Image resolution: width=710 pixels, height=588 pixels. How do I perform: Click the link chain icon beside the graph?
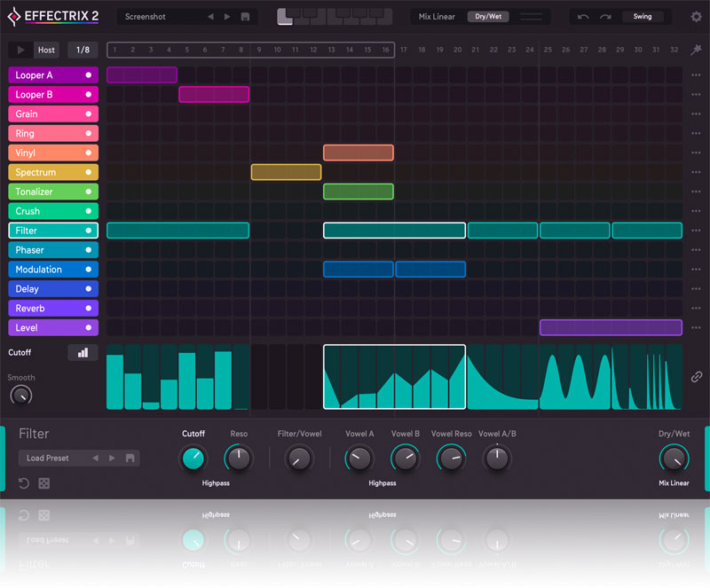click(x=697, y=377)
